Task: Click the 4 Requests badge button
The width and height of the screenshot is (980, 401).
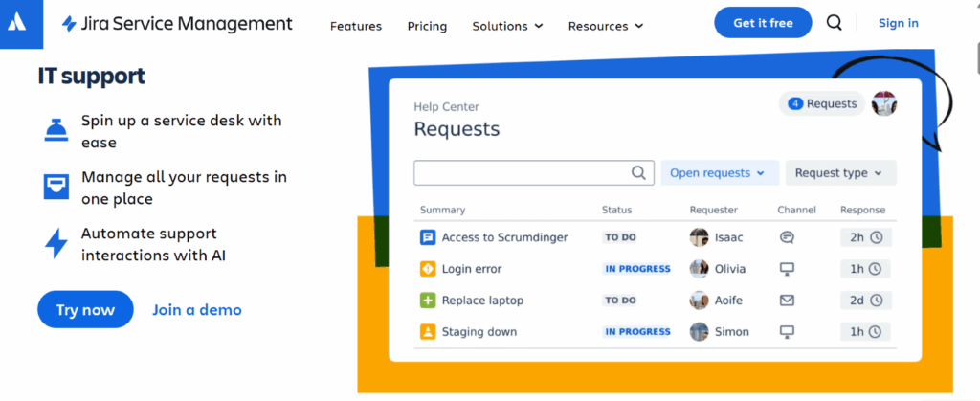Action: 822,103
